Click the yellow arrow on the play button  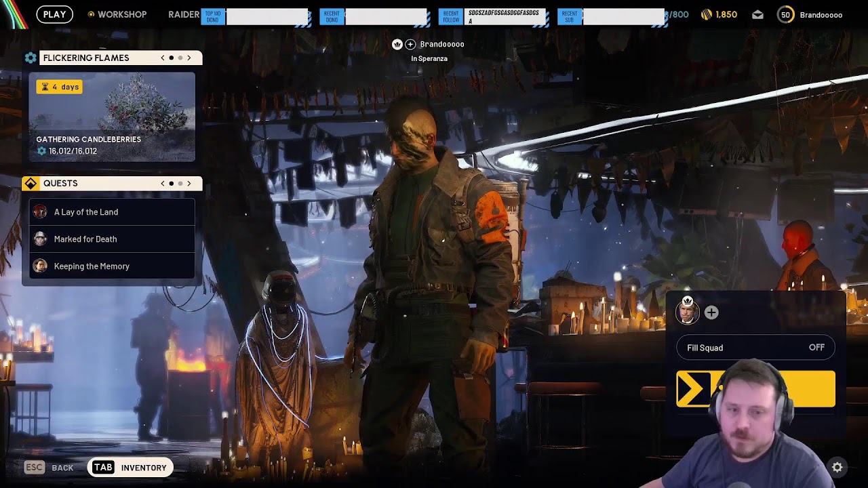click(692, 389)
